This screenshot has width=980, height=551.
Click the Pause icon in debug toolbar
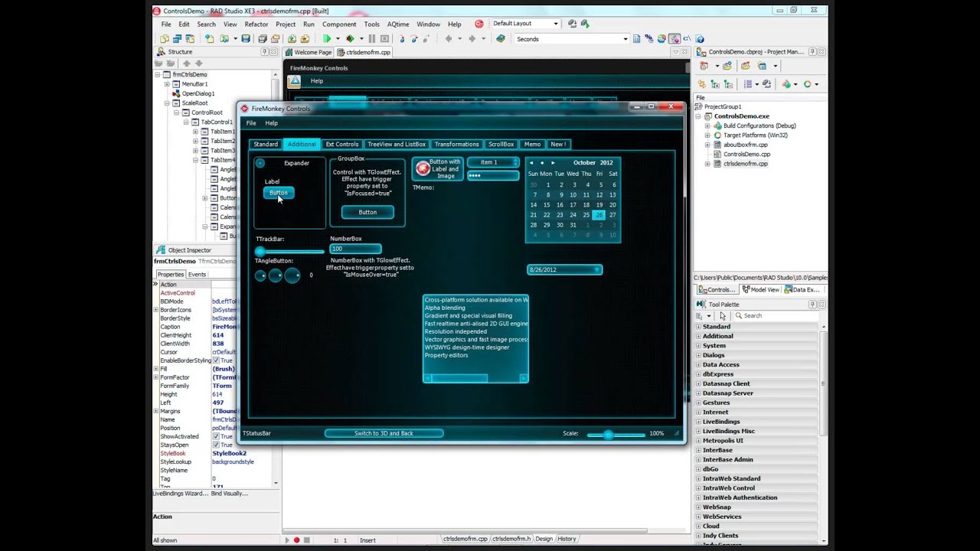(372, 38)
